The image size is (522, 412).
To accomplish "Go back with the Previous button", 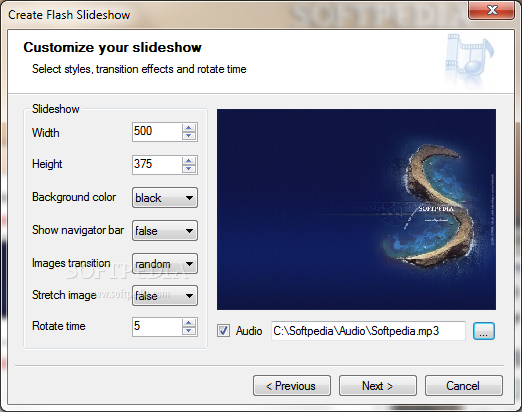I will click(292, 386).
